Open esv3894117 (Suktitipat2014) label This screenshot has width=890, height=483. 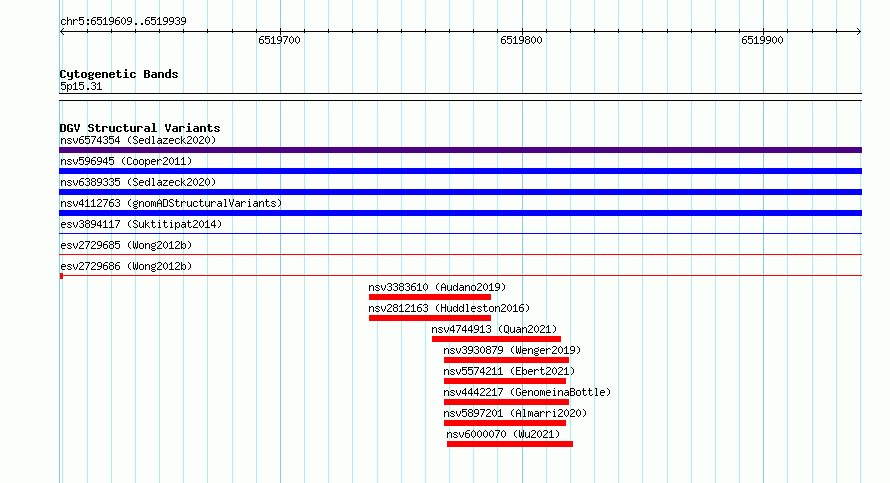[141, 224]
